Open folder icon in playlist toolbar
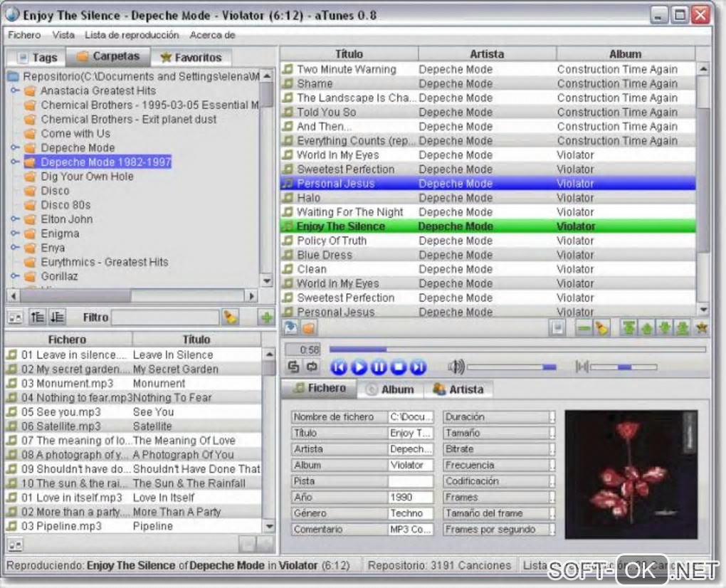 (309, 327)
